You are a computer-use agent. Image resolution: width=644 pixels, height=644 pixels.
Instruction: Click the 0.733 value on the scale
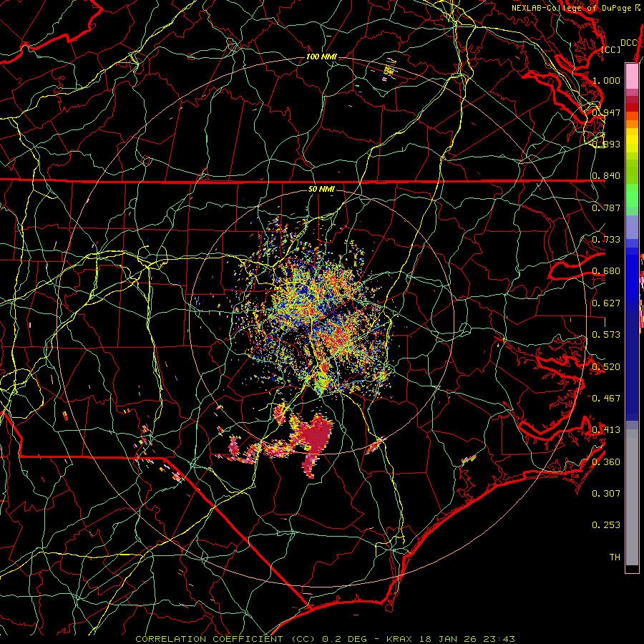[x=606, y=240]
